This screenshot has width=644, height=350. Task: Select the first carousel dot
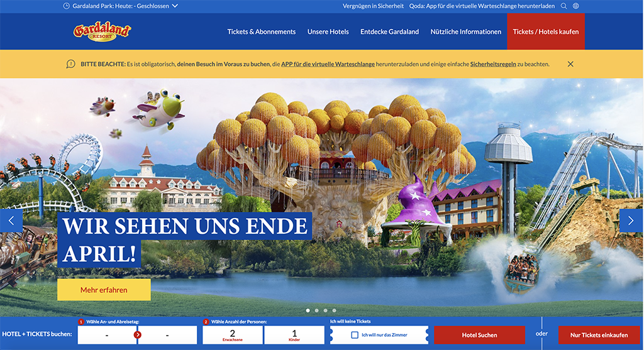click(x=308, y=310)
